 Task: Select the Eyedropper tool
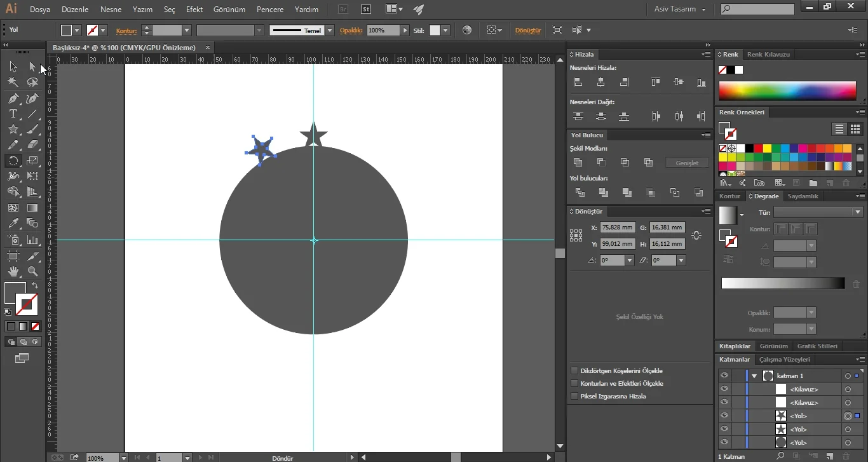coord(13,223)
